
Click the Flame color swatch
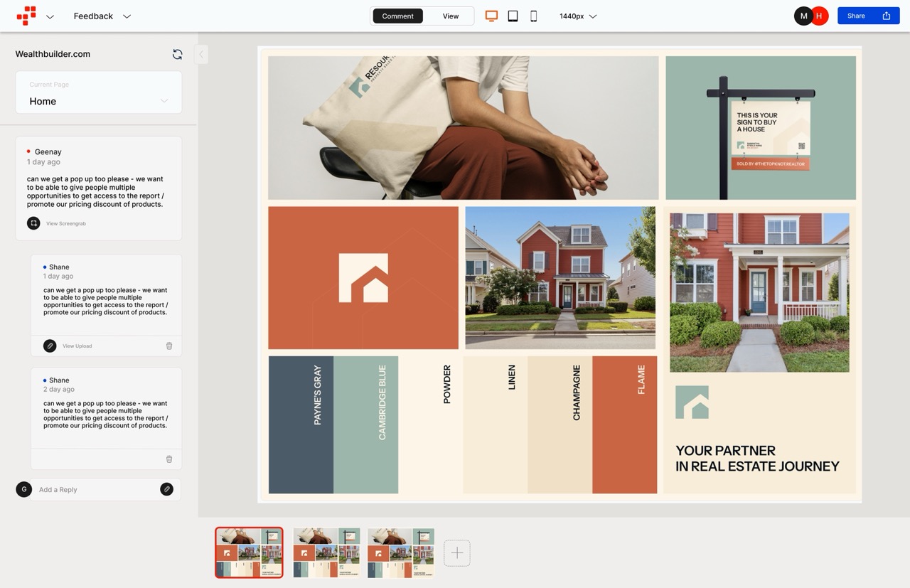click(x=624, y=424)
